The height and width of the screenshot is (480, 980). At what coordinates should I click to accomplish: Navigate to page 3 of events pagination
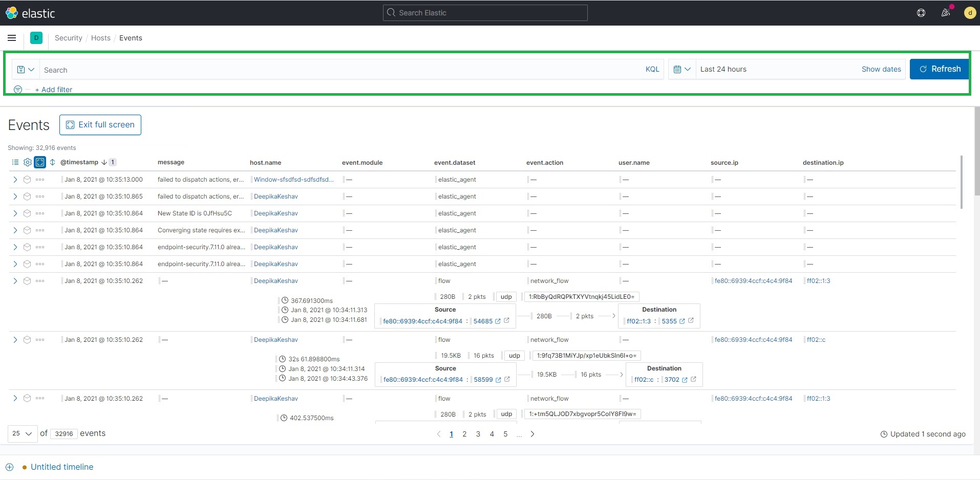click(478, 433)
